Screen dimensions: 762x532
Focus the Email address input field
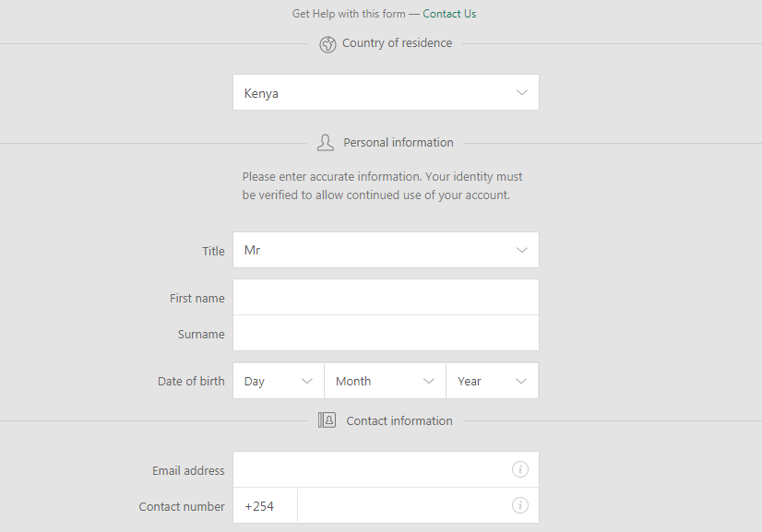tap(386, 469)
